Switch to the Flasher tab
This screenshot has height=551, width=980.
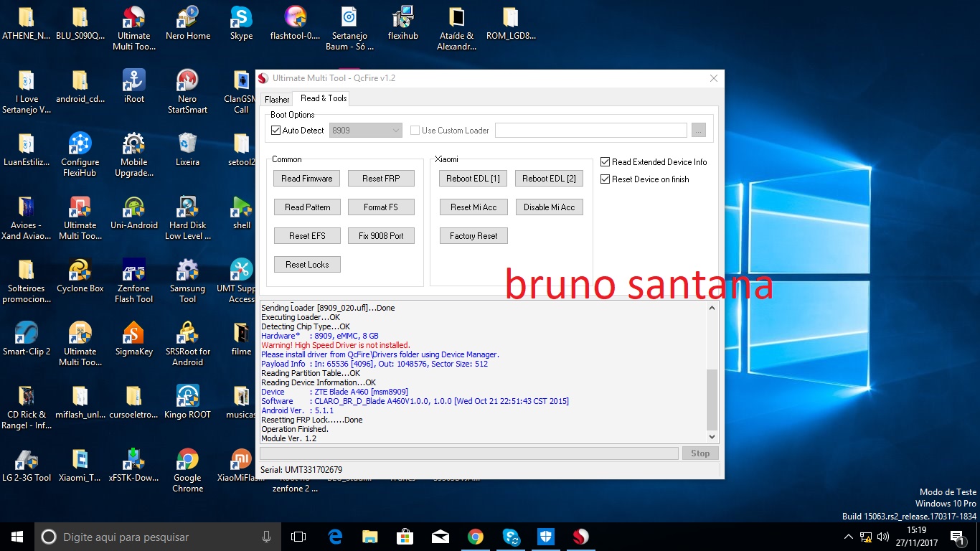(x=277, y=99)
